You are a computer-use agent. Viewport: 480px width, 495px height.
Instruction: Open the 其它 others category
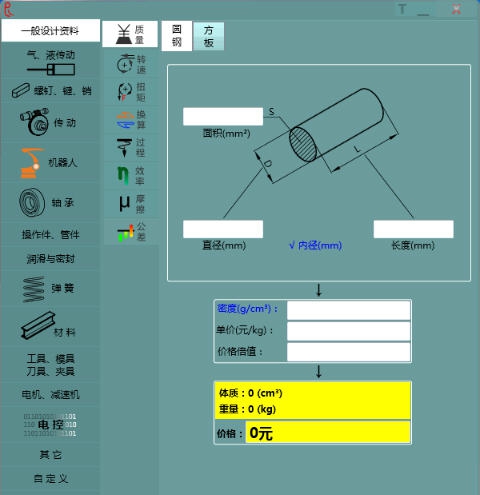point(50,455)
